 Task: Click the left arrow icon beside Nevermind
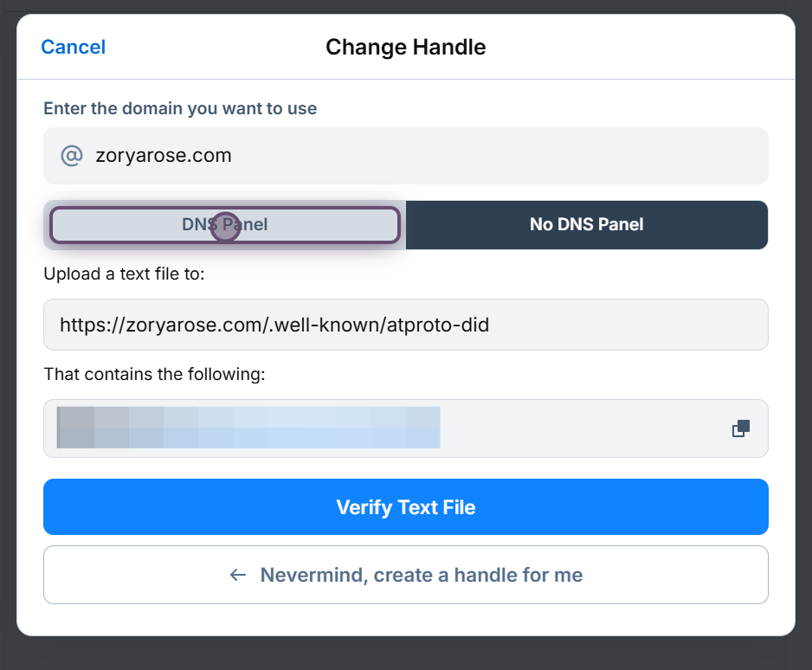(x=238, y=575)
